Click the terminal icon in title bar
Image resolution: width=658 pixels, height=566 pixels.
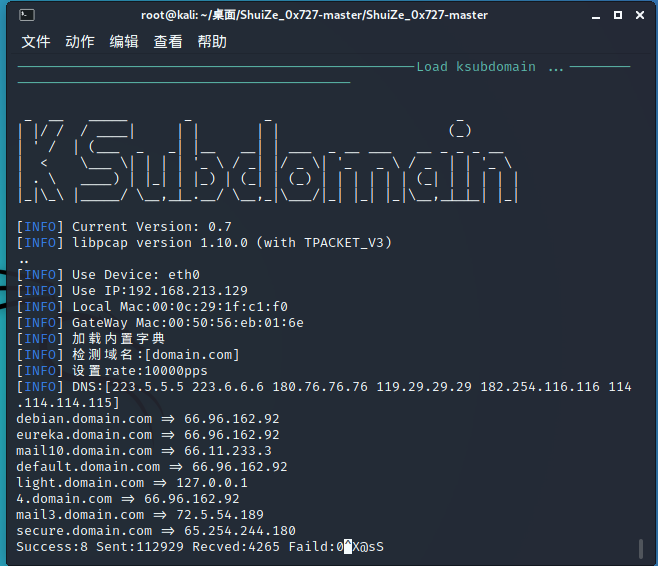coord(27,15)
